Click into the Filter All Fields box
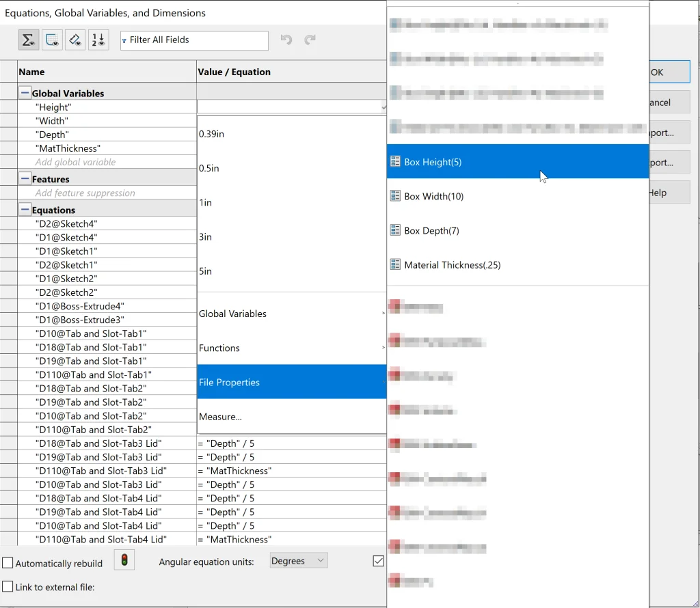700x608 pixels. (x=195, y=40)
